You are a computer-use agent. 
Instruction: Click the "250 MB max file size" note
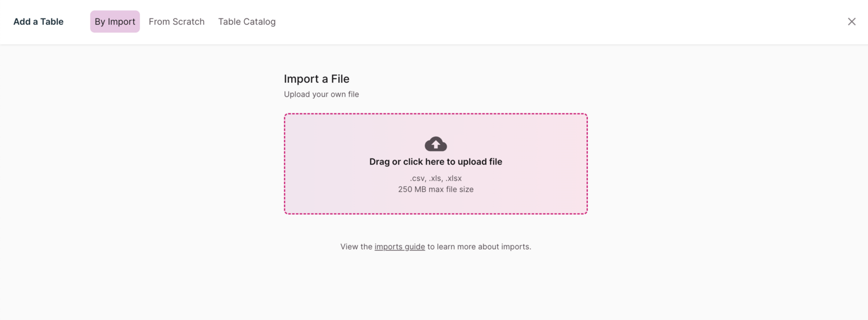click(436, 189)
